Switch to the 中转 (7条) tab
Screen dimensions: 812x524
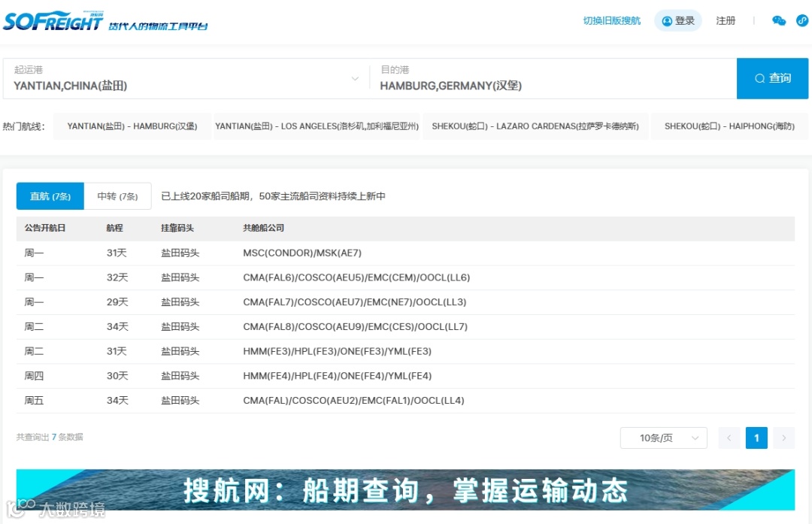pyautogui.click(x=118, y=195)
